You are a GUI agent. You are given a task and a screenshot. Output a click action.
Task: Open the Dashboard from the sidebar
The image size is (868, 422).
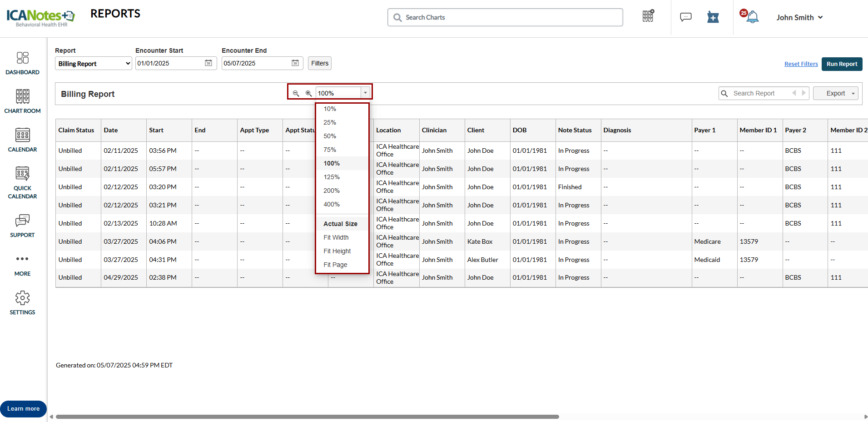pyautogui.click(x=22, y=63)
